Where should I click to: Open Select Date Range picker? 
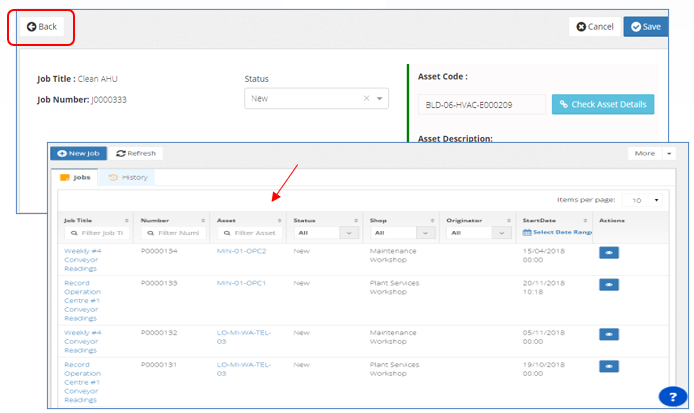point(557,232)
